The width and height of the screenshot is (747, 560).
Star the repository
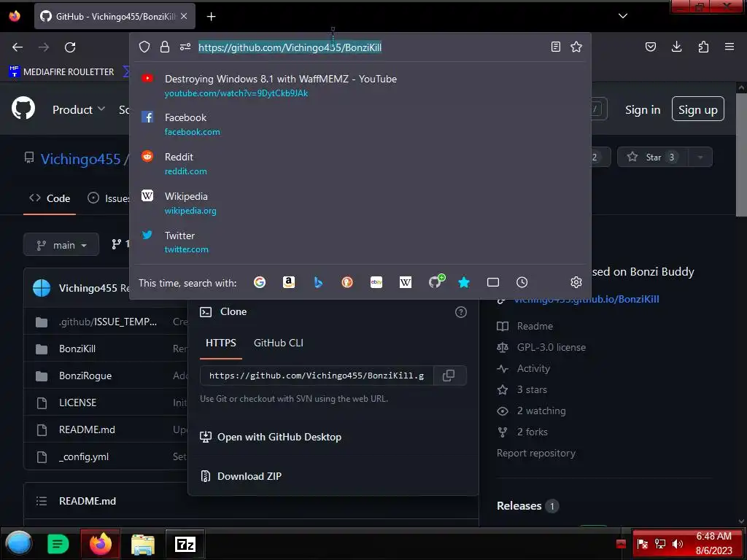[653, 157]
